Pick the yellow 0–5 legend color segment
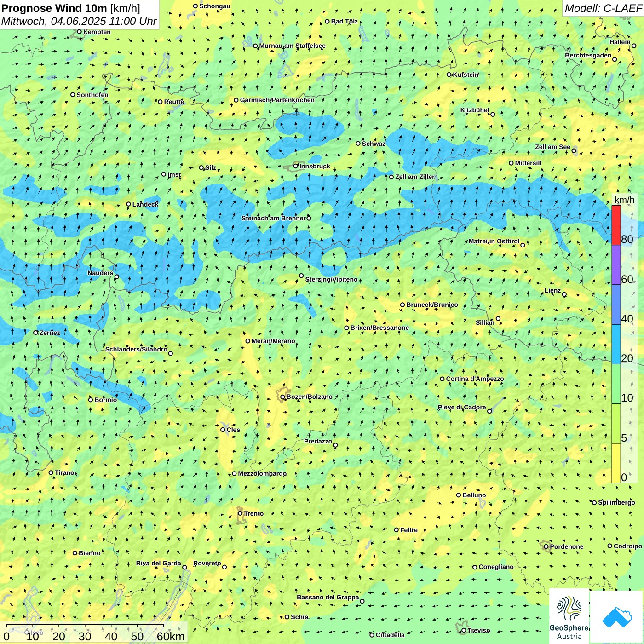 point(616,463)
